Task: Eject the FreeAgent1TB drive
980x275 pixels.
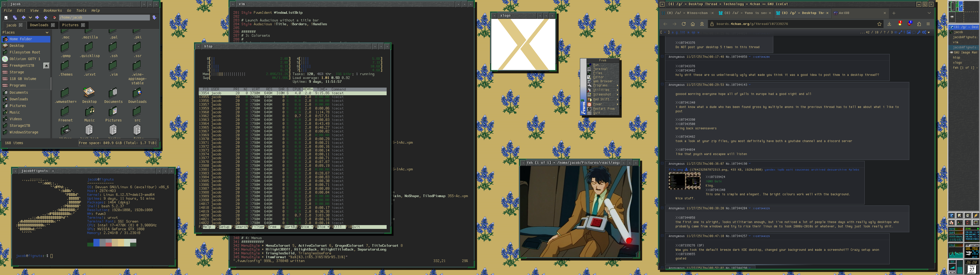Action: point(46,66)
